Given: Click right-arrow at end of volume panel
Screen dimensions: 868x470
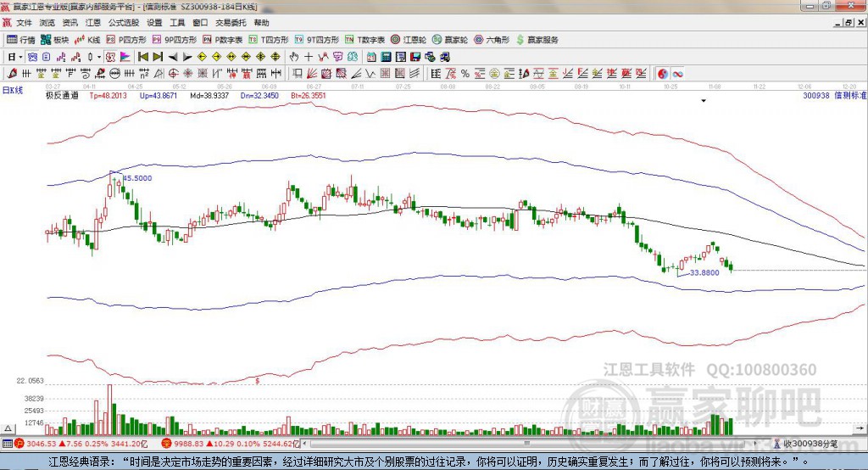Looking at the screenshot, I should tap(860, 428).
